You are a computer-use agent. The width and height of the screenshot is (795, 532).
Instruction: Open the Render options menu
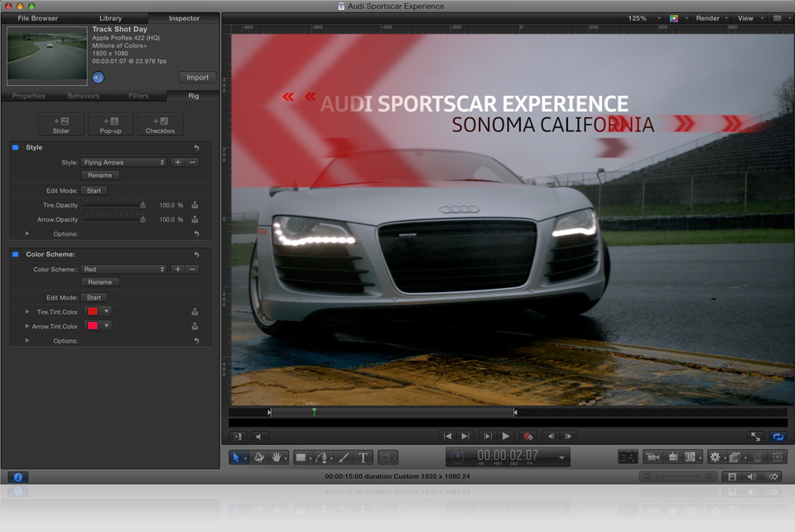pyautogui.click(x=711, y=18)
